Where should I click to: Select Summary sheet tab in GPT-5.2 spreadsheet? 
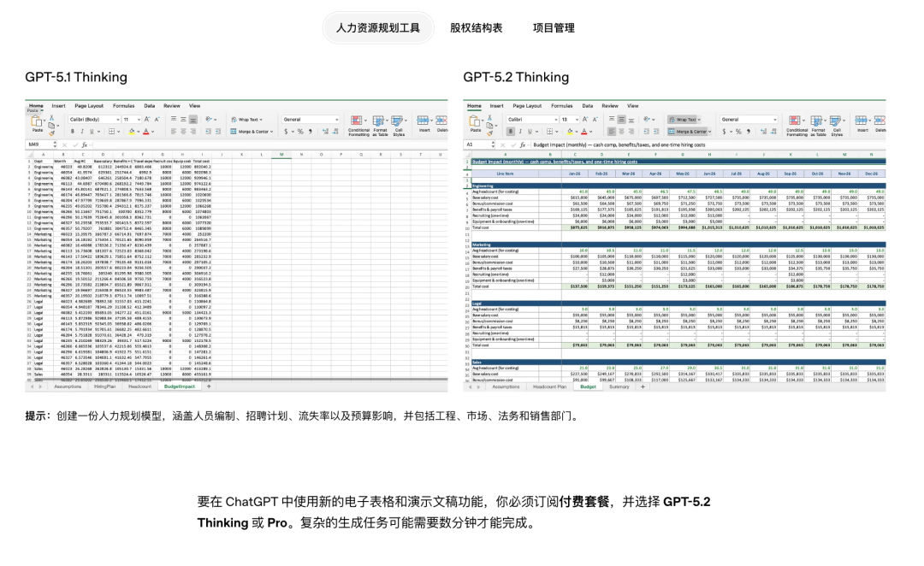(619, 386)
